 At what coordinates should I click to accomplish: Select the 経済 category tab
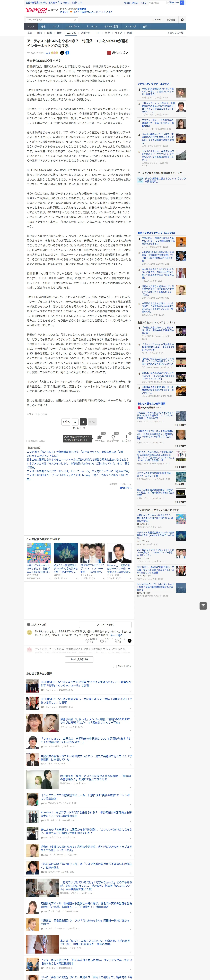[59, 33]
